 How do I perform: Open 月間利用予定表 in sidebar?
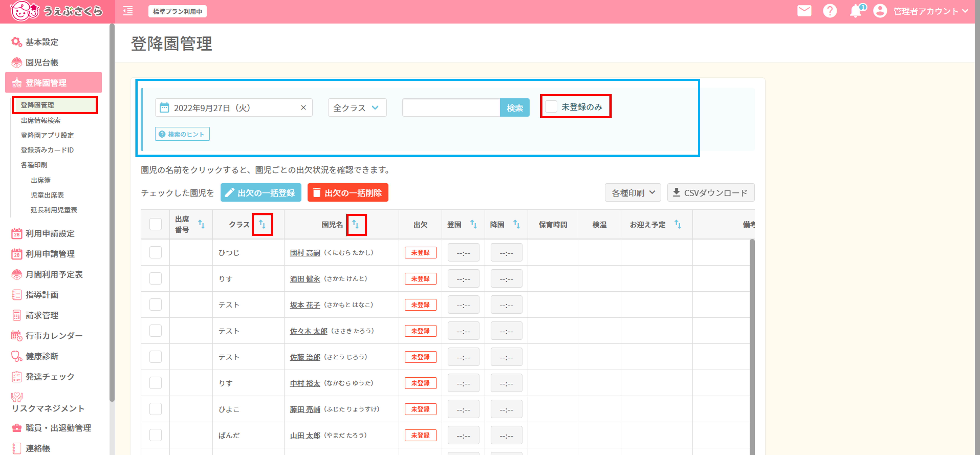click(47, 274)
